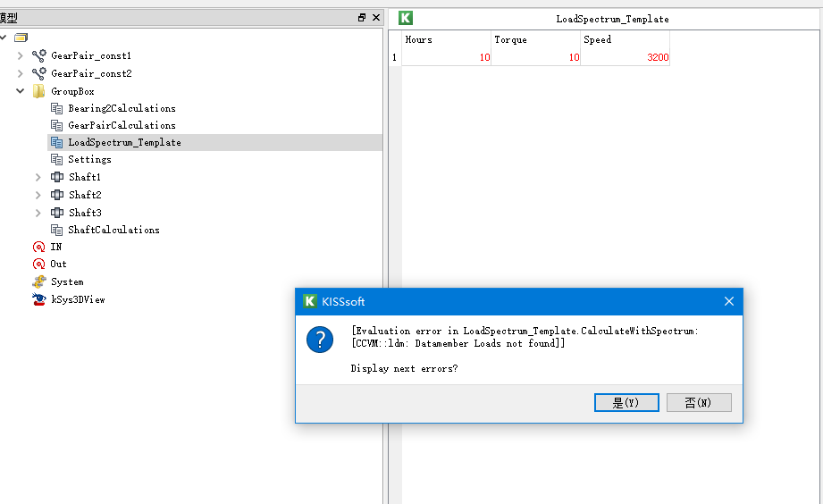Expand the GearPair_const2 node
Screen dimensions: 823x504
pos(20,73)
